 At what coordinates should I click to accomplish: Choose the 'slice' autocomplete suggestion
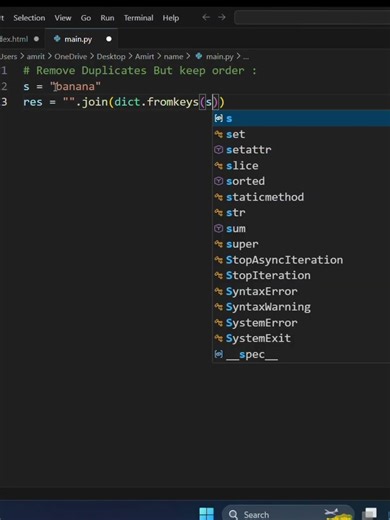pyautogui.click(x=301, y=166)
